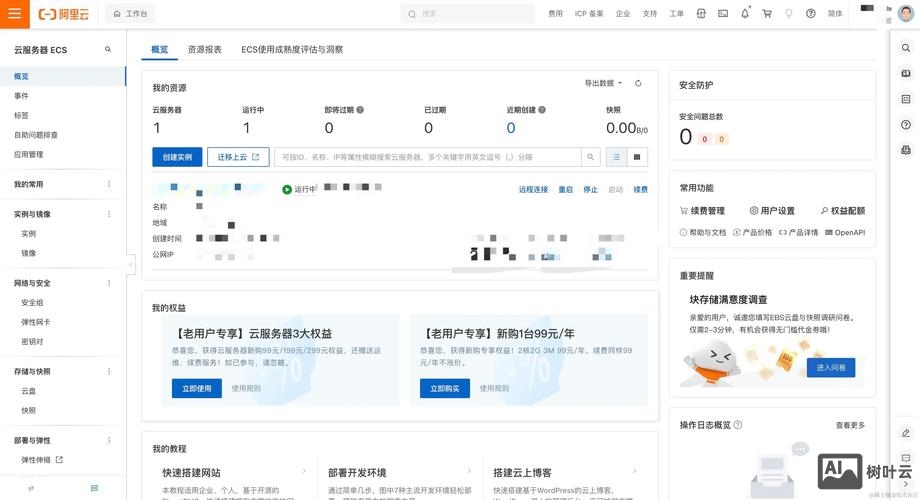Click info icon next to 近期创建
The height and width of the screenshot is (500, 920).
542,110
